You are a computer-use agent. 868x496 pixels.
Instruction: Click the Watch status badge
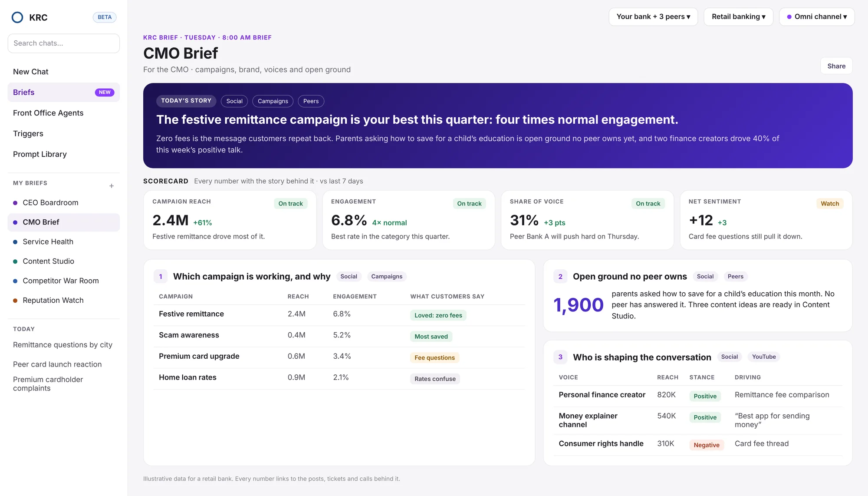[x=830, y=204]
